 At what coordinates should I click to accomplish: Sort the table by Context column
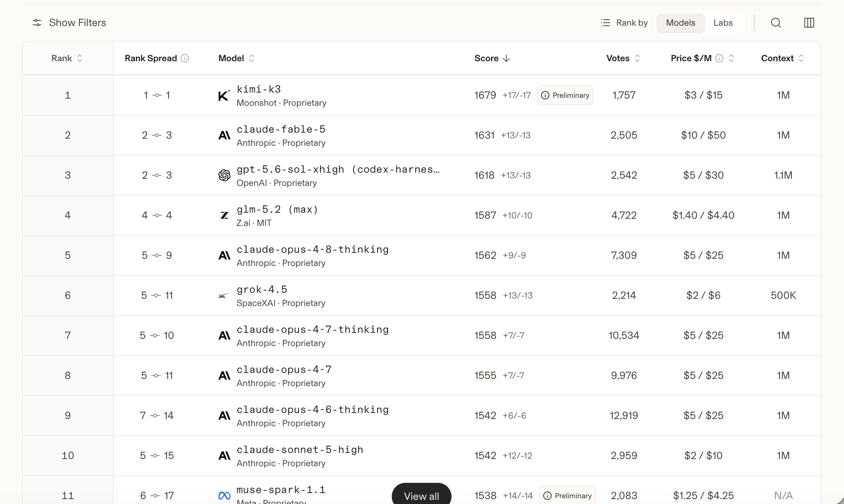coord(782,58)
